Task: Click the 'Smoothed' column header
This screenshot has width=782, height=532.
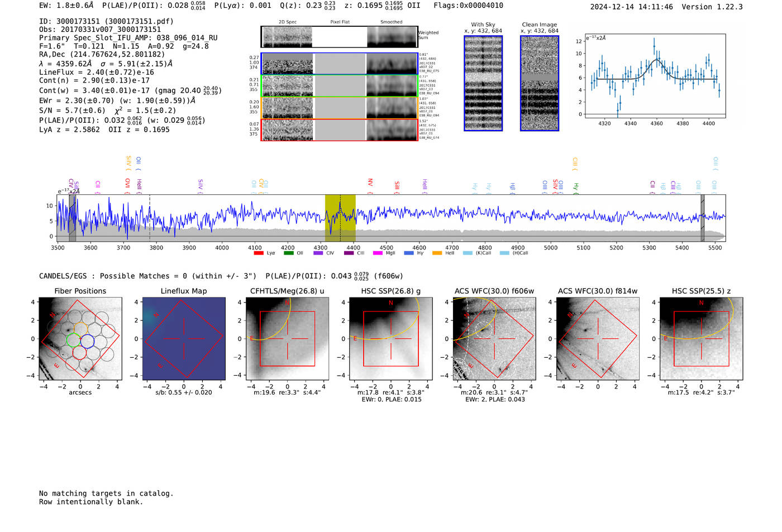Action: point(392,22)
